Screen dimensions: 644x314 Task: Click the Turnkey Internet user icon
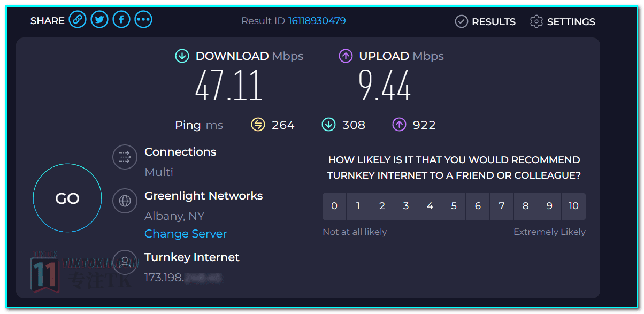pos(125,262)
